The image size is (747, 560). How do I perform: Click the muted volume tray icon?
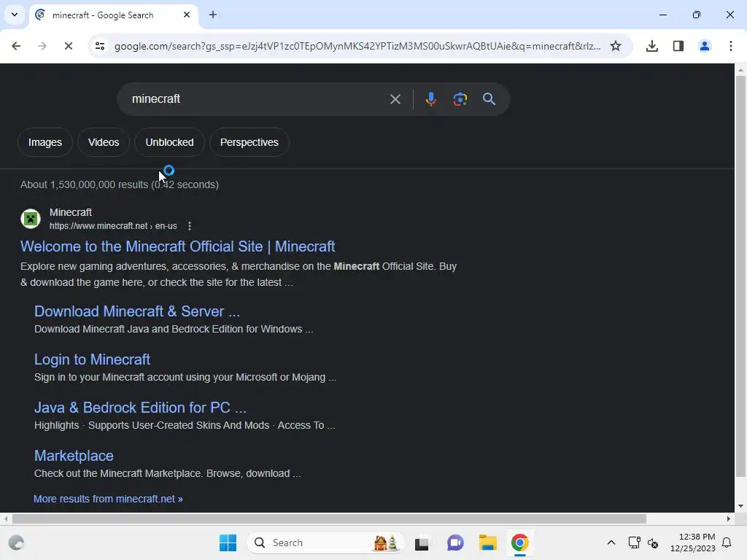[x=653, y=542]
